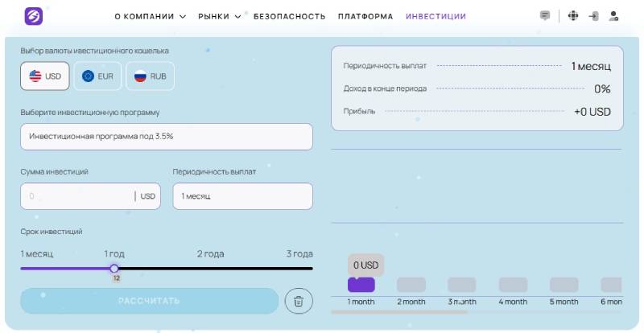Select RUB wallet currency
The image size is (644, 333).
pyautogui.click(x=150, y=76)
